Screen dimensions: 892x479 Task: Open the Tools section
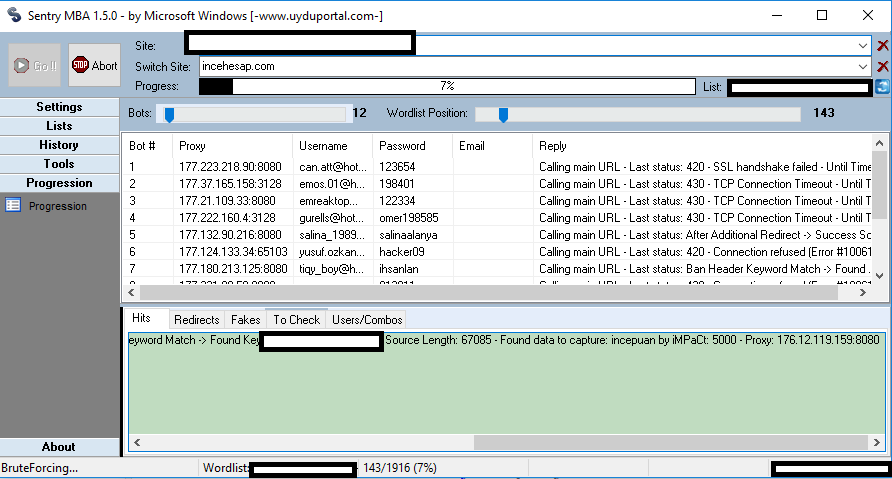click(x=59, y=164)
